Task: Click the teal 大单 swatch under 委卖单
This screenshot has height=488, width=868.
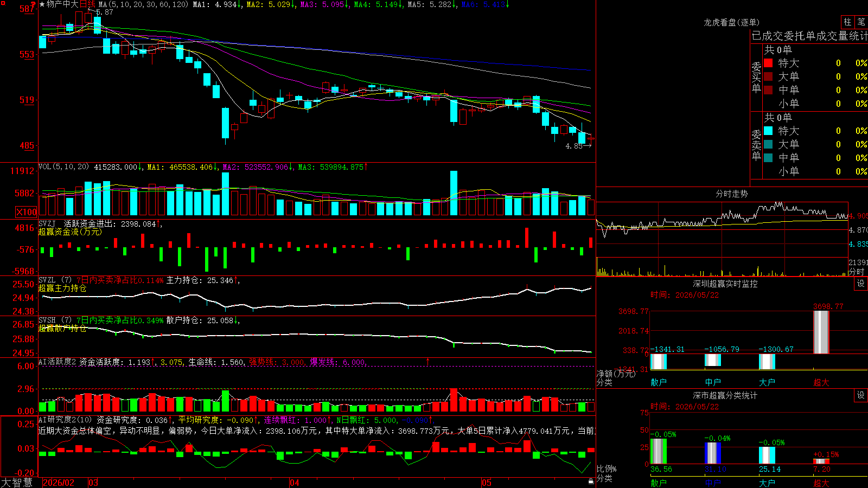Action: (768, 144)
